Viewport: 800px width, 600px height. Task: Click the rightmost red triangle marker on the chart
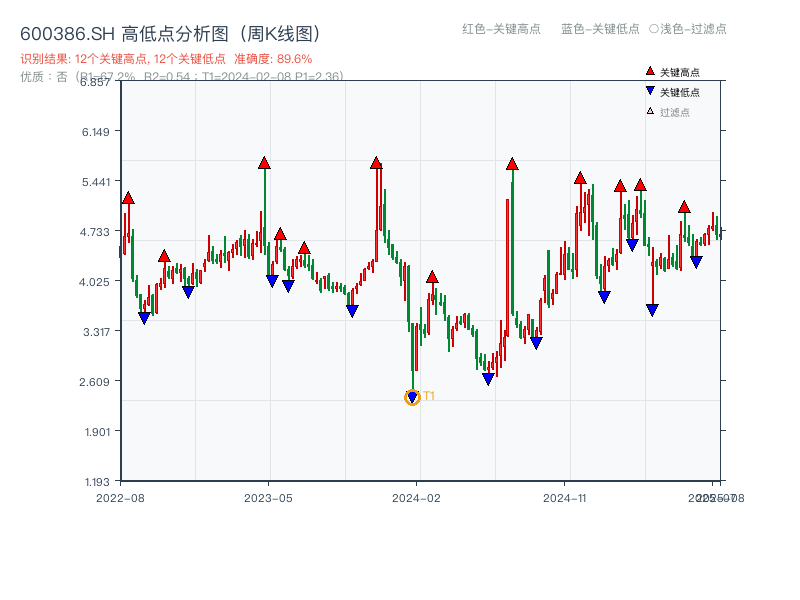click(x=684, y=208)
